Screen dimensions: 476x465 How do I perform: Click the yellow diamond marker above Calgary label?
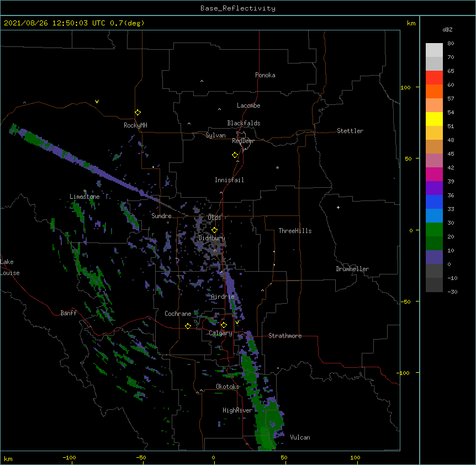coord(224,325)
